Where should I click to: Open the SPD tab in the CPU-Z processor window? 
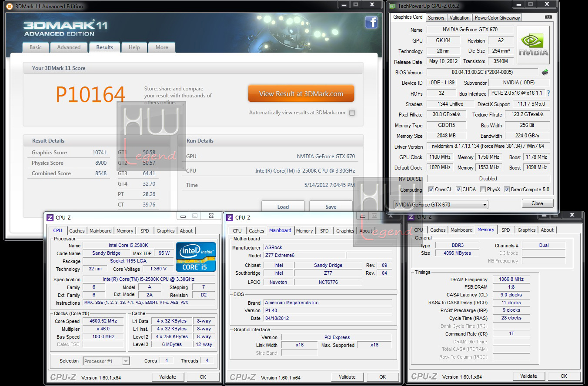click(x=145, y=231)
